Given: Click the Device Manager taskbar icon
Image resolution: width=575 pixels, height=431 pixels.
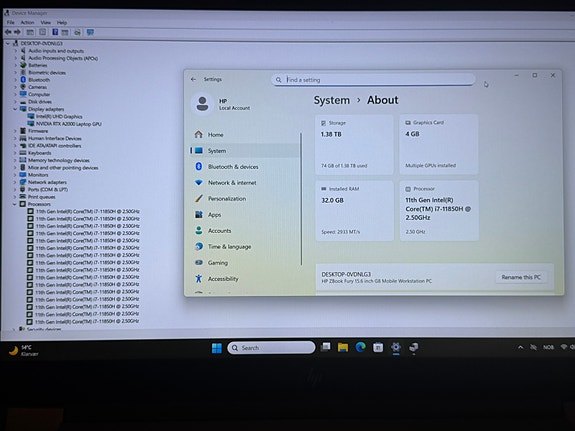Looking at the screenshot, I should click(413, 347).
